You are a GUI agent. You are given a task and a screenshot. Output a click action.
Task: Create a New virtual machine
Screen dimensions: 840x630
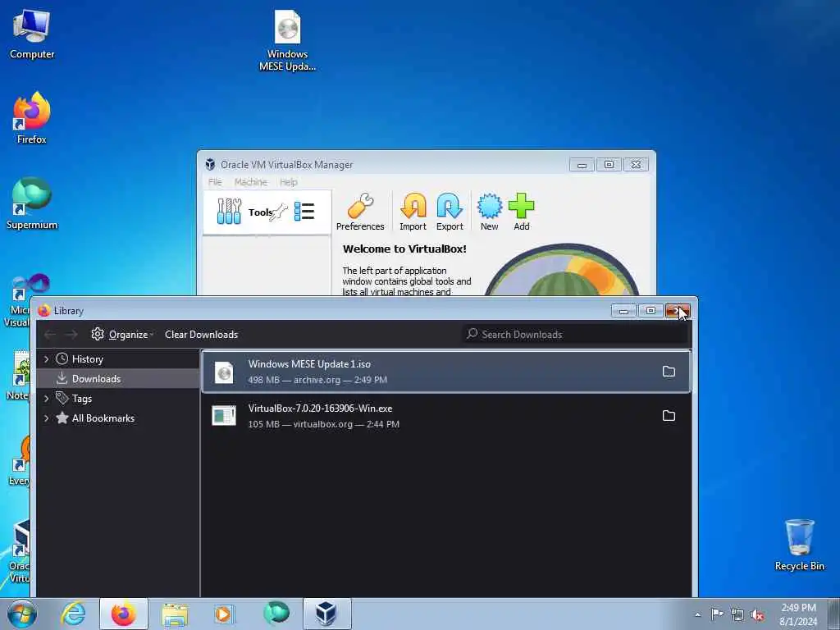click(x=489, y=212)
